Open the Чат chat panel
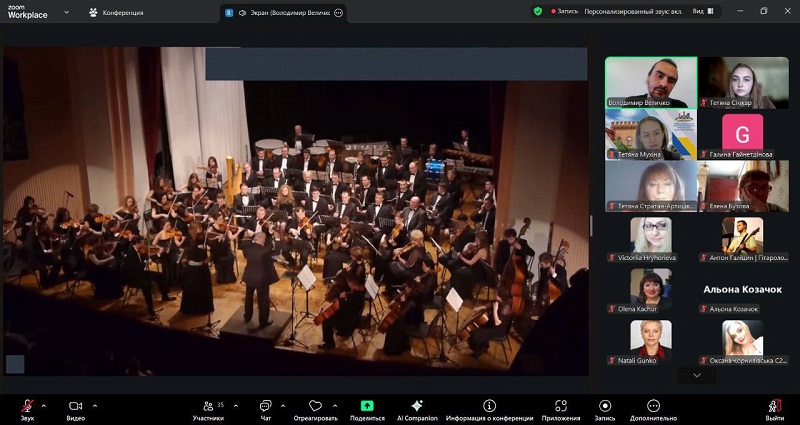The width and height of the screenshot is (800, 425). point(265,406)
